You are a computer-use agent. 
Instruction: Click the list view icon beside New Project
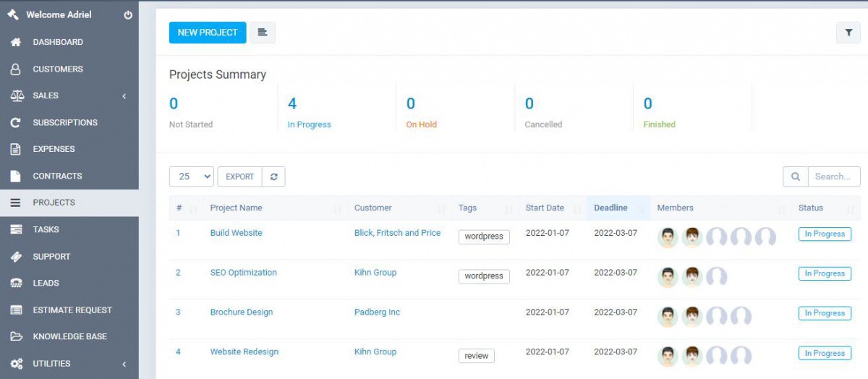tap(263, 33)
